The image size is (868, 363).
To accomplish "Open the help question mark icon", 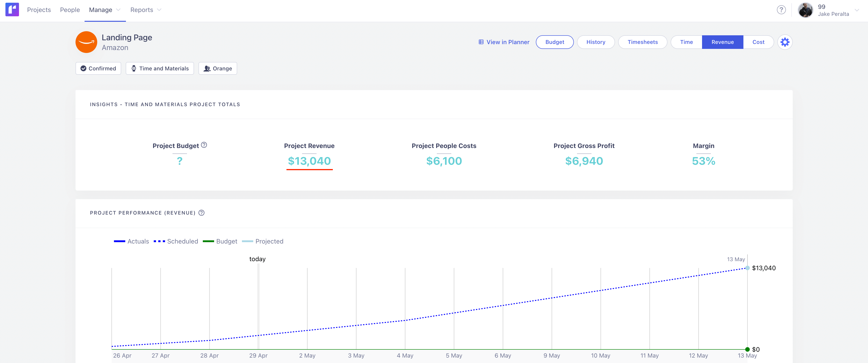I will click(x=781, y=10).
